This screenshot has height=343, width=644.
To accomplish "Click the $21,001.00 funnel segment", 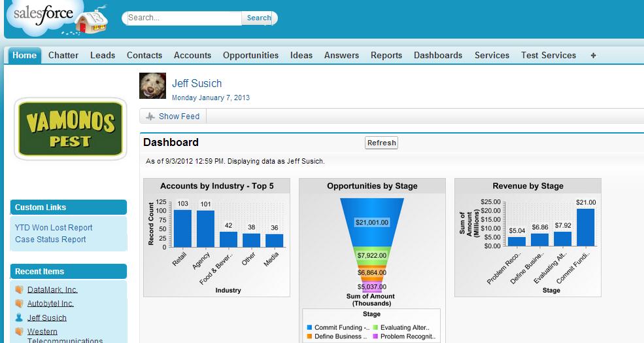I will [372, 223].
